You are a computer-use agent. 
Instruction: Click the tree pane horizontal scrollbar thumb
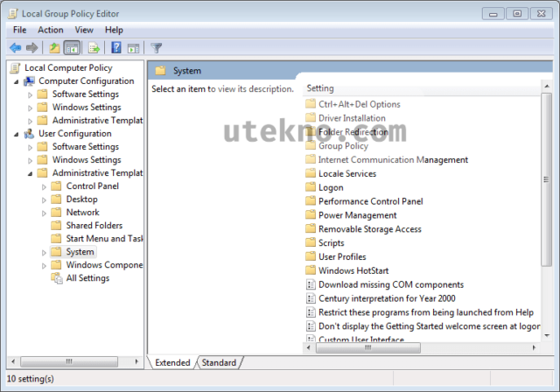69,361
